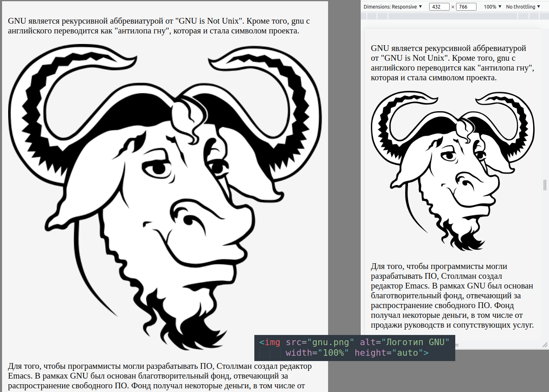Open the No throttling dropdown
The width and height of the screenshot is (549, 392).
(523, 7)
